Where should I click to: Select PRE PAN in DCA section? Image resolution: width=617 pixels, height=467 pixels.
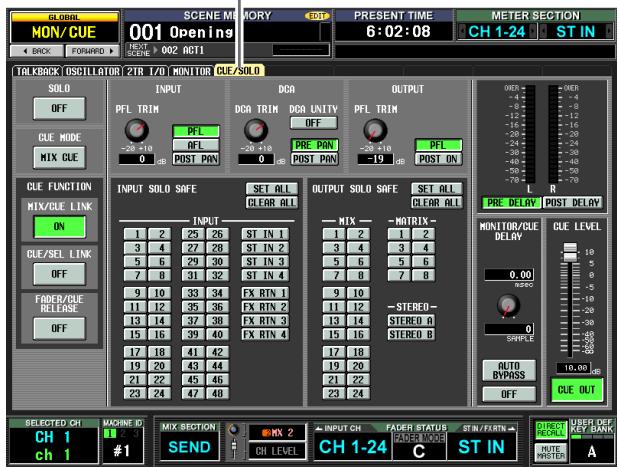314,145
